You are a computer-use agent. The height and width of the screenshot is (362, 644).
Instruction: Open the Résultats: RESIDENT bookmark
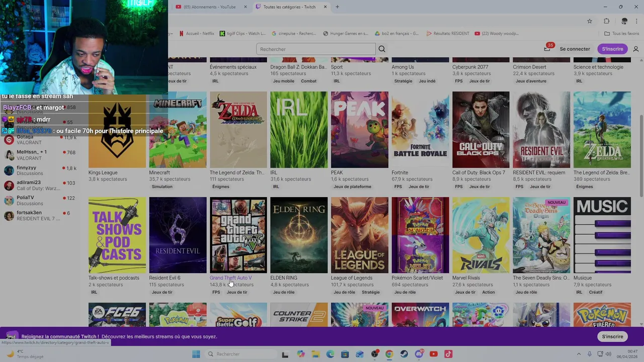pyautogui.click(x=447, y=34)
